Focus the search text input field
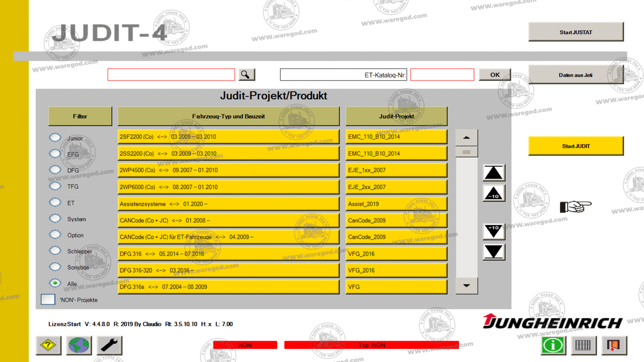 (x=171, y=74)
